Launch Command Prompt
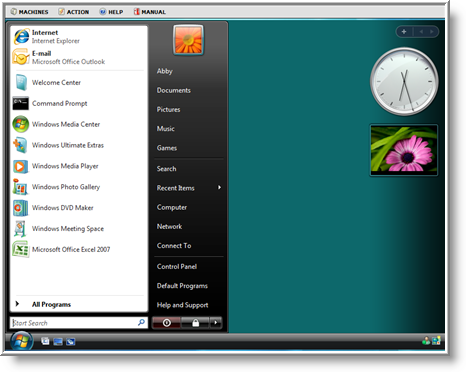 point(79,103)
